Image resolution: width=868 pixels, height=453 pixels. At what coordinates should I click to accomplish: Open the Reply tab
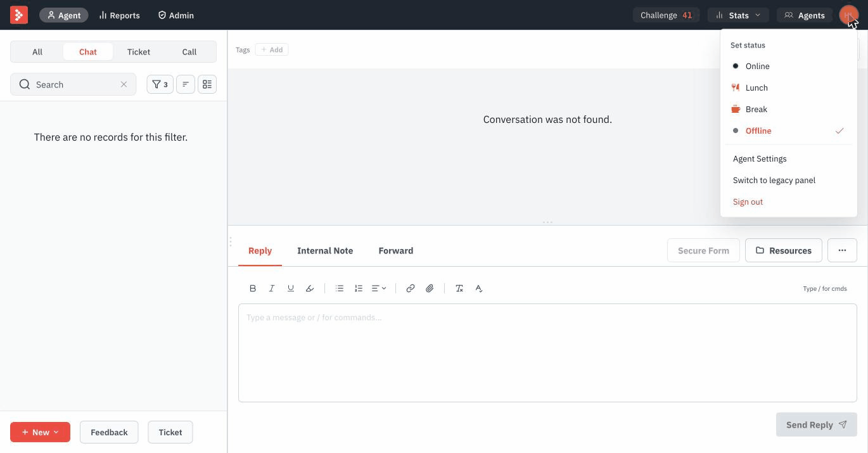(260, 251)
